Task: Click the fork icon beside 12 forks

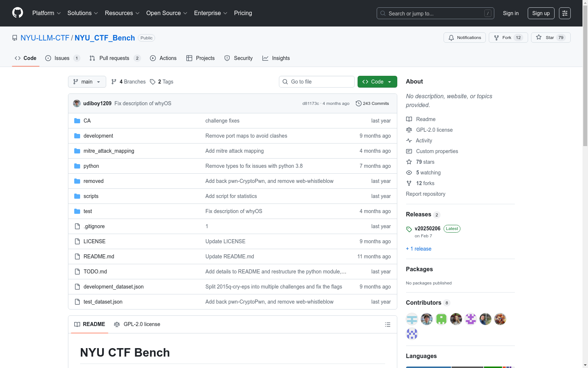Action: [x=409, y=183]
